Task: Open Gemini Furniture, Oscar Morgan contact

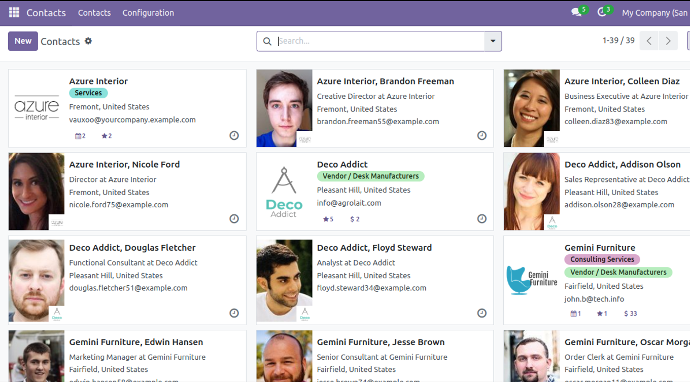Action: (627, 342)
